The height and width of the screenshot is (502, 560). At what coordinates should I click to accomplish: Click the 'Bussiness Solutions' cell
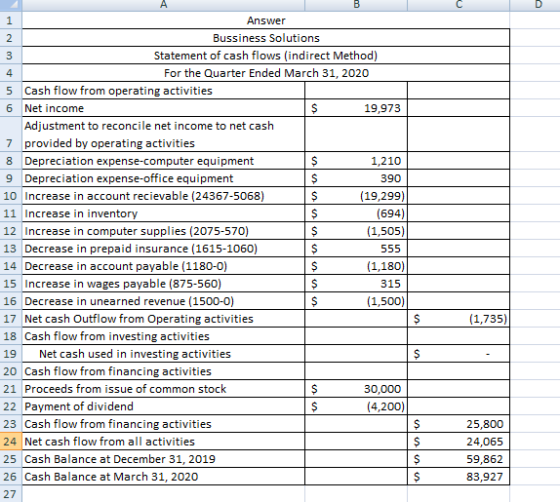(266, 38)
